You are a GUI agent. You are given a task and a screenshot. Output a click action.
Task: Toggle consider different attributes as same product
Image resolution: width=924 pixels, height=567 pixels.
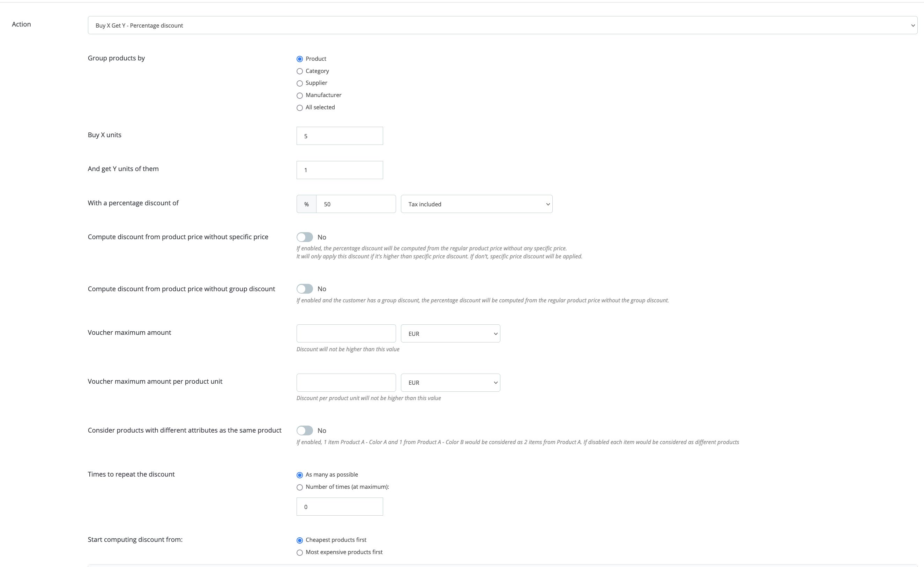(x=305, y=430)
